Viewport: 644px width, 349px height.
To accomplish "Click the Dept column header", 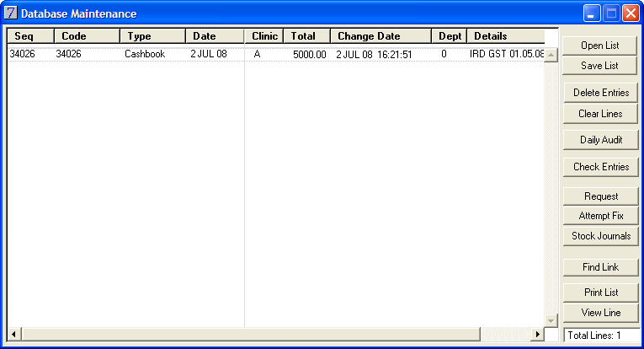I will (450, 36).
